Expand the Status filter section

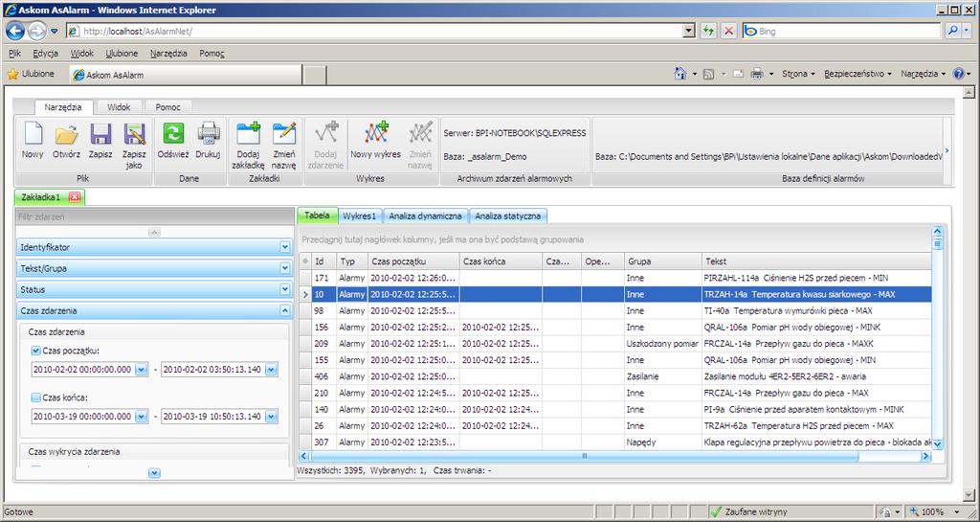[285, 289]
